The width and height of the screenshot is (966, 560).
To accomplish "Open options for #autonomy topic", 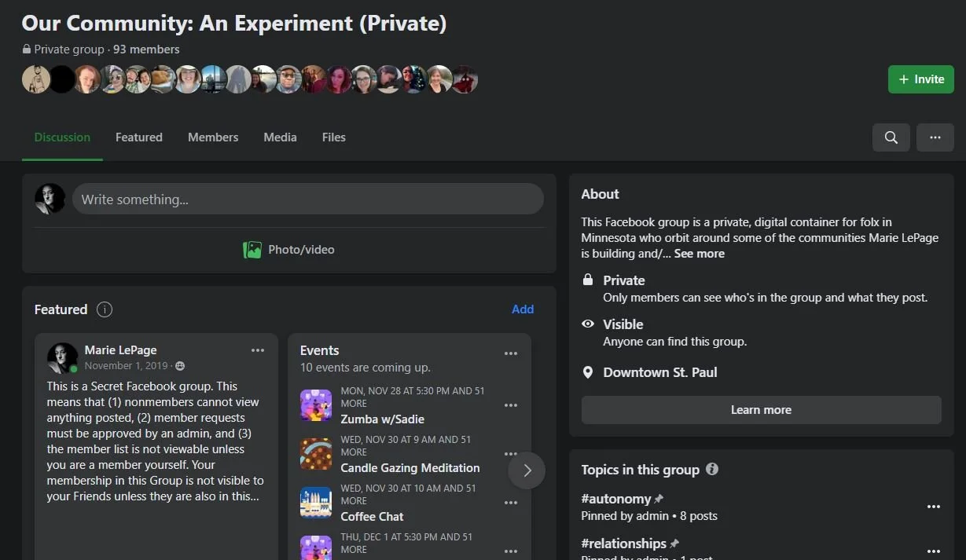I will (934, 507).
